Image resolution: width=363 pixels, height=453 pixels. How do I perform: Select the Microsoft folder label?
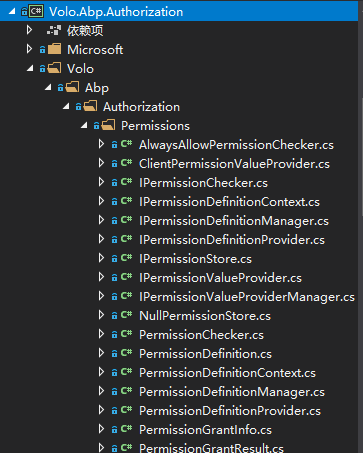pyautogui.click(x=95, y=50)
